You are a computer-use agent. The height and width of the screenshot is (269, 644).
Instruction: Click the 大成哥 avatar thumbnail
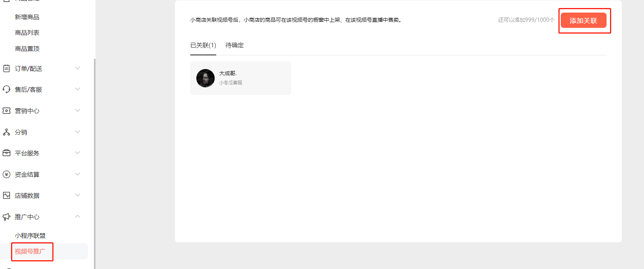(x=205, y=78)
